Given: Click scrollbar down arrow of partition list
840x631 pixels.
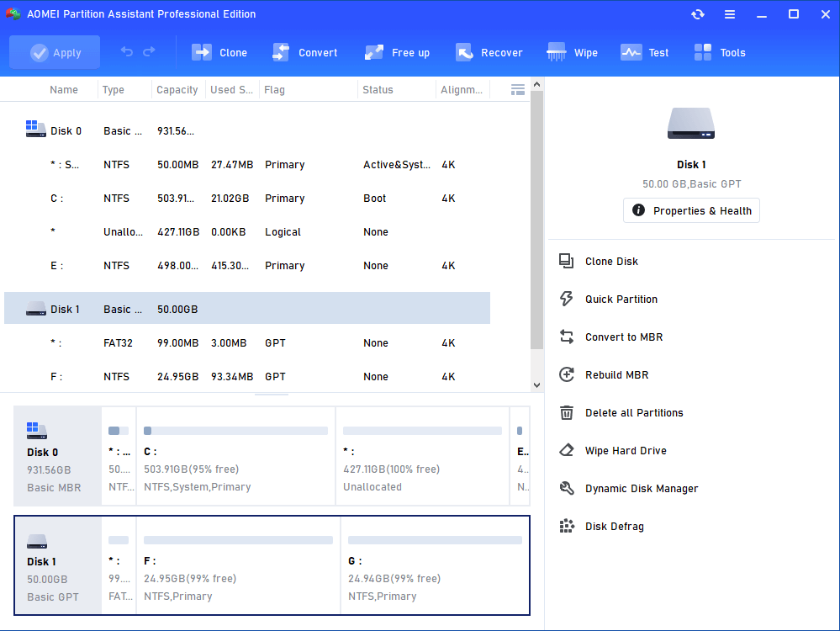Looking at the screenshot, I should pyautogui.click(x=536, y=385).
